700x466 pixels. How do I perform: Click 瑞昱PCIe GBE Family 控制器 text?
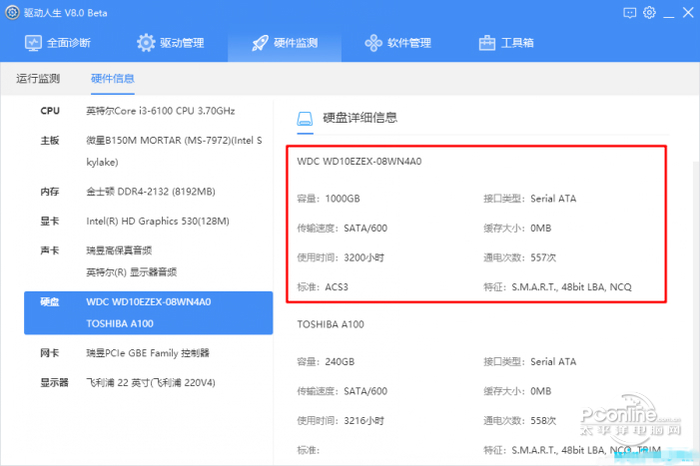[x=148, y=353]
